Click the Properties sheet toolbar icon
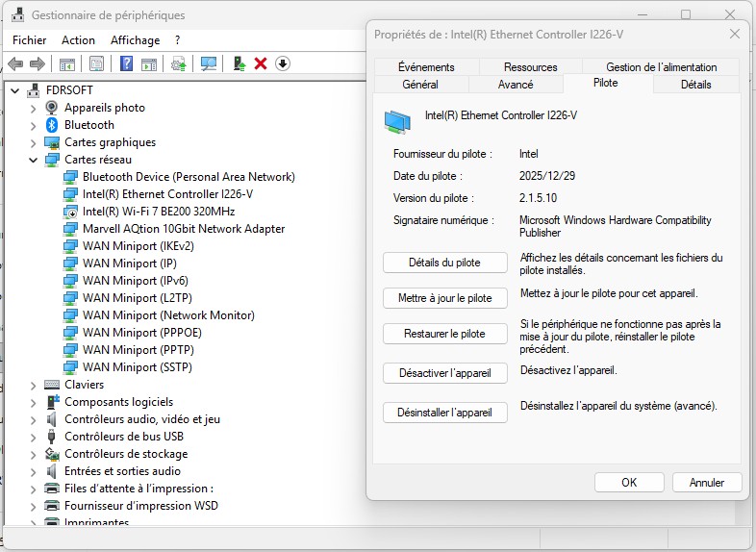 tap(96, 63)
